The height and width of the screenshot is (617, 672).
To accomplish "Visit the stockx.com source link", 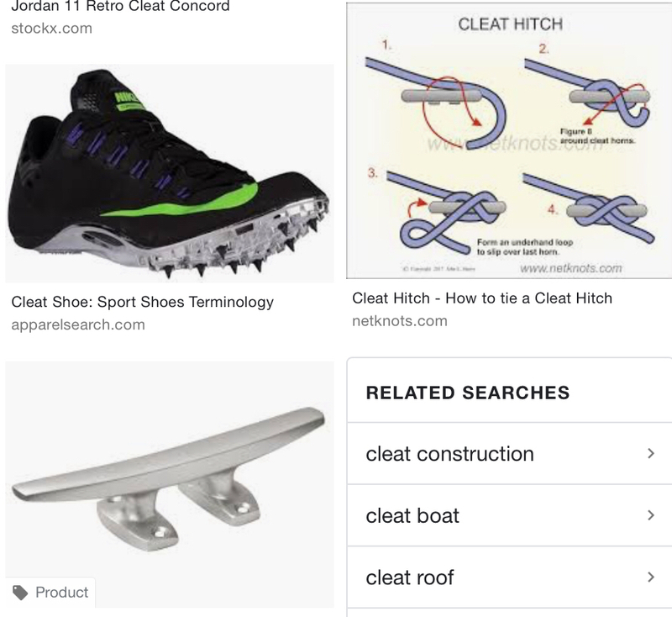I will click(x=51, y=29).
